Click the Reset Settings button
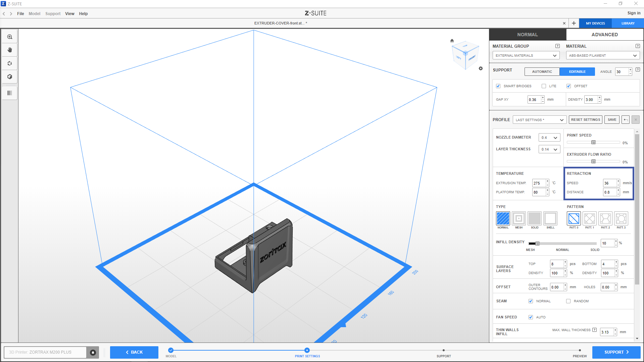Screen dimensions: 644x362 point(585,120)
